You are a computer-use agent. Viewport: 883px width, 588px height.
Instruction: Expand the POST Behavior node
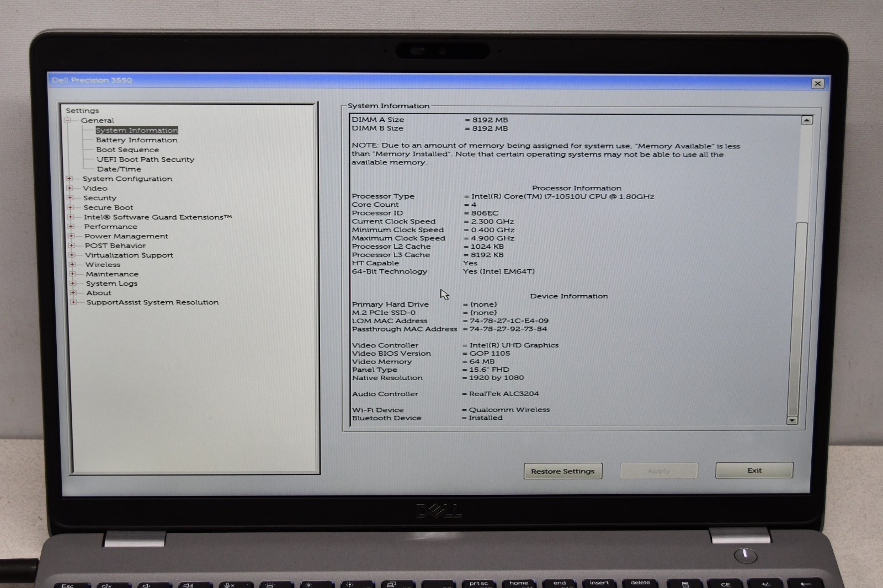click(x=72, y=245)
